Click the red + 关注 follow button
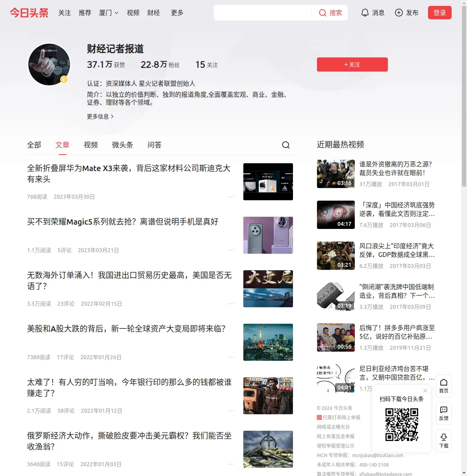This screenshot has height=476, width=467. [x=352, y=65]
